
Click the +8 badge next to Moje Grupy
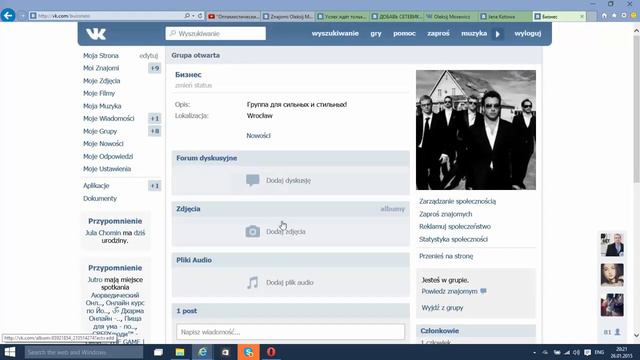click(x=155, y=131)
